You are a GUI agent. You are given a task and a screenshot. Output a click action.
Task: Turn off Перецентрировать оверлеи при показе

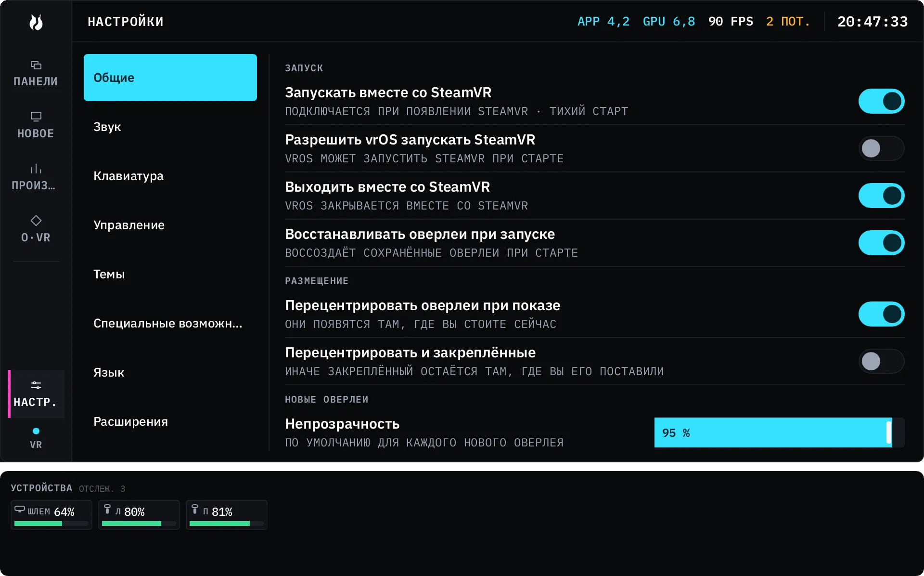click(881, 314)
